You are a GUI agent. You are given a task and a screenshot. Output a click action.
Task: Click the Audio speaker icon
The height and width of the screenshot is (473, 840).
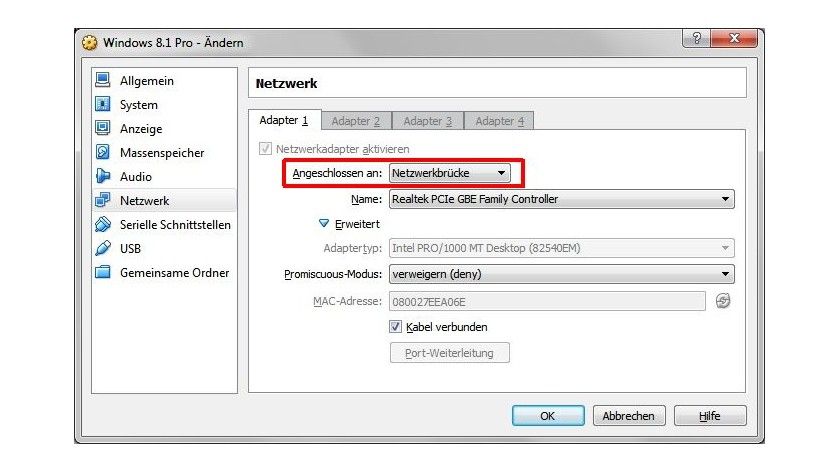[102, 176]
